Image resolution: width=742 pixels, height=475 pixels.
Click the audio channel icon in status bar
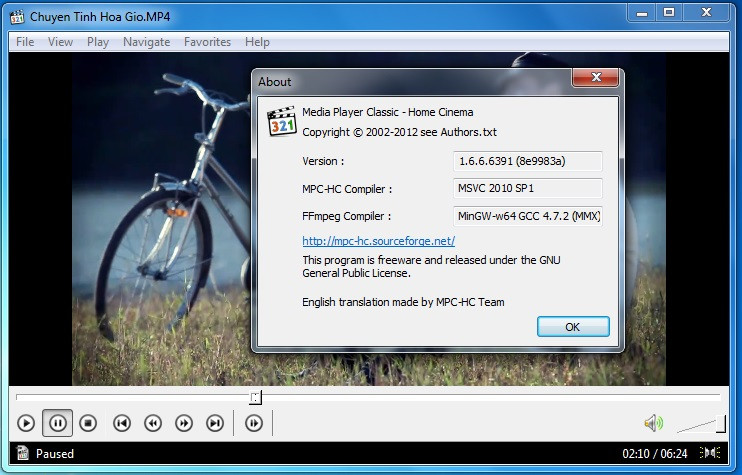click(709, 453)
